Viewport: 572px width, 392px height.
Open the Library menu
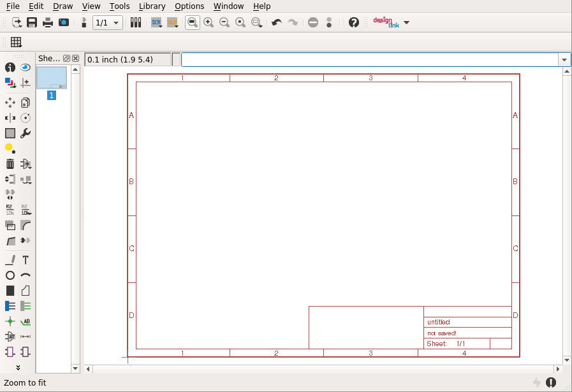click(x=152, y=6)
